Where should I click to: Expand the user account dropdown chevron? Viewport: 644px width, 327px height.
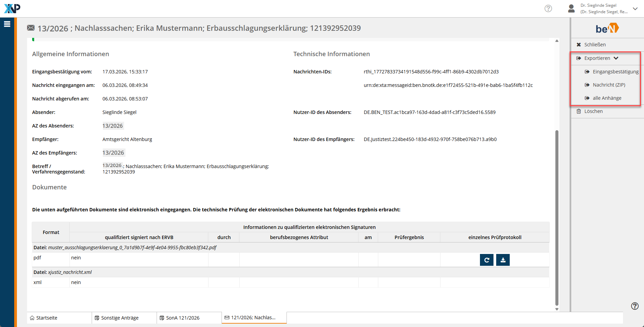tap(635, 9)
